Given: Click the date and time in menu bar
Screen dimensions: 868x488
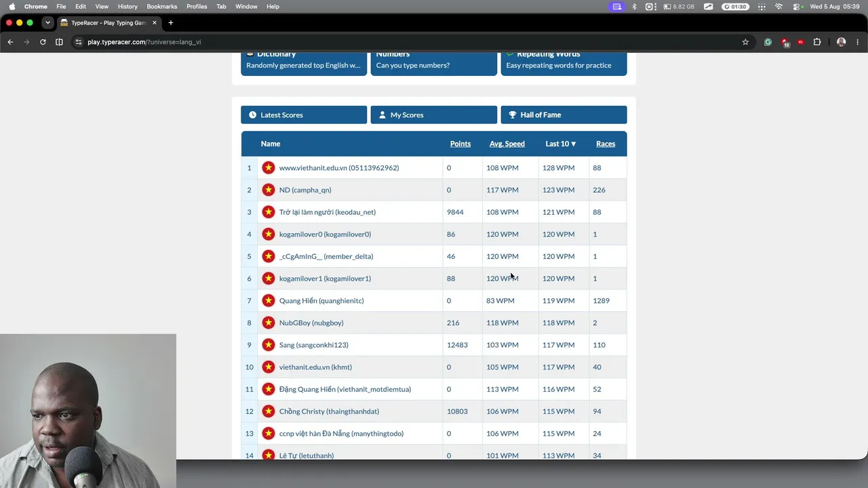Looking at the screenshot, I should [835, 6].
